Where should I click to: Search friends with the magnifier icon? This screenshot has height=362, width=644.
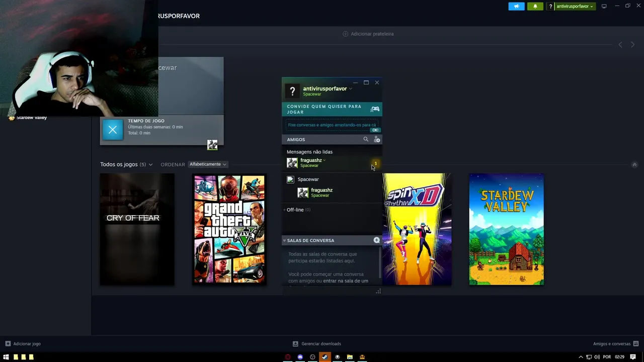(366, 139)
